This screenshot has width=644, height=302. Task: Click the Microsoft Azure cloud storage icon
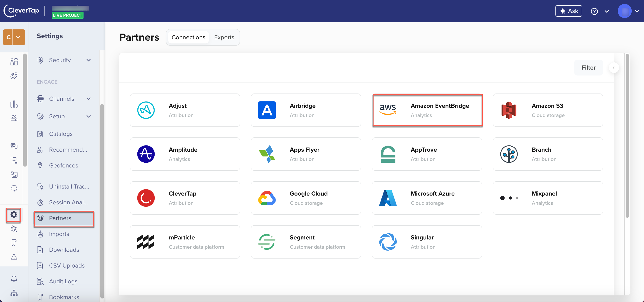(388, 198)
